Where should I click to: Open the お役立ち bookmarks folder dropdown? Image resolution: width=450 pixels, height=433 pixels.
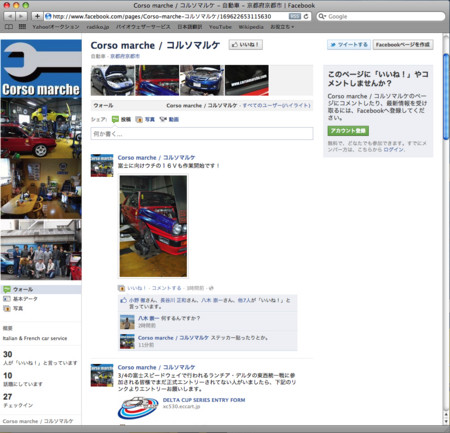(282, 27)
